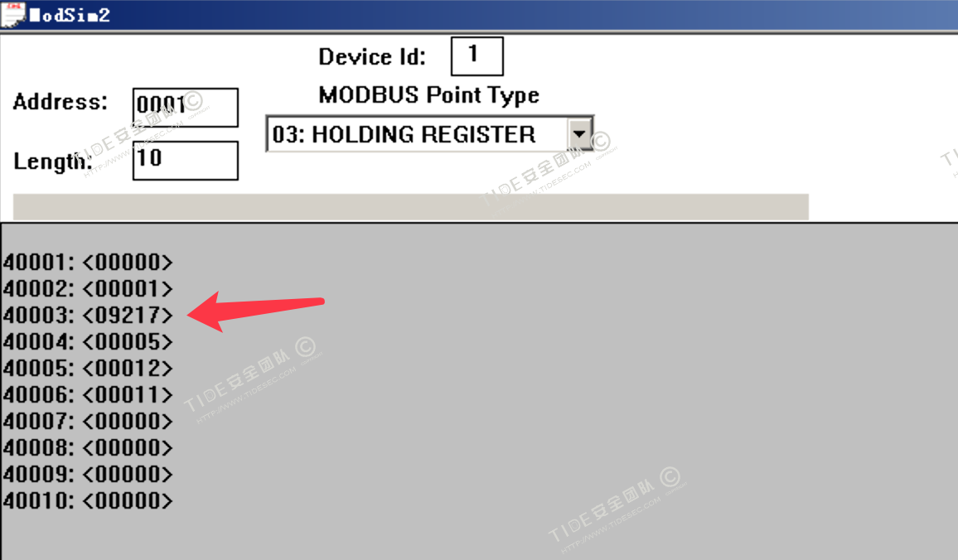Select register 40007 value

(x=128, y=422)
